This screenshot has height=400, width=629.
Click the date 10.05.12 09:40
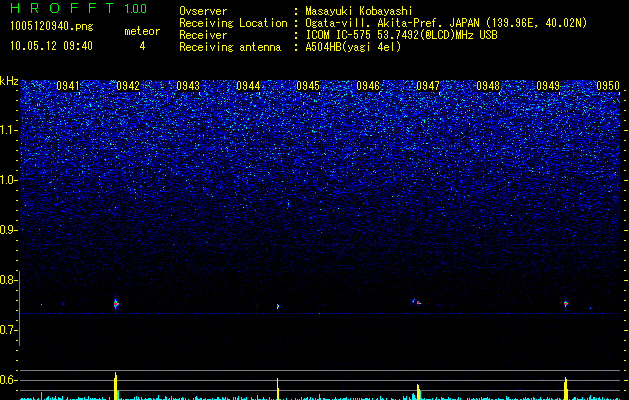[x=51, y=46]
